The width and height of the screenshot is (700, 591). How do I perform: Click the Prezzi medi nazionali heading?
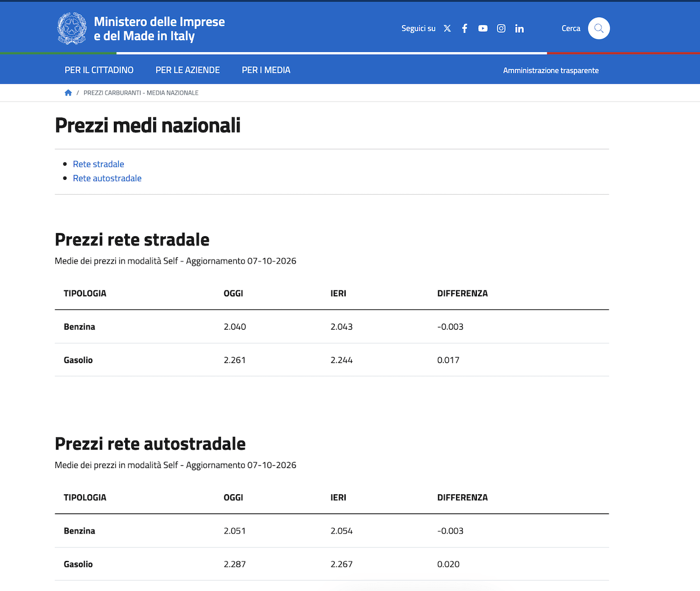tap(148, 125)
